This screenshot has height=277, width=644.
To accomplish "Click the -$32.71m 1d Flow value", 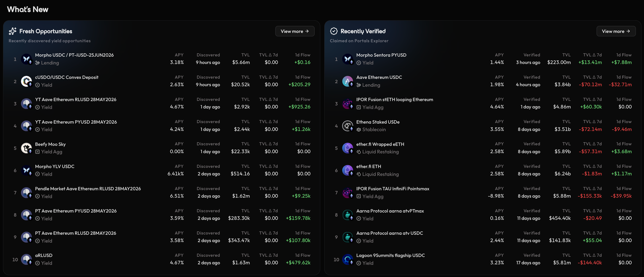I will [x=620, y=85].
